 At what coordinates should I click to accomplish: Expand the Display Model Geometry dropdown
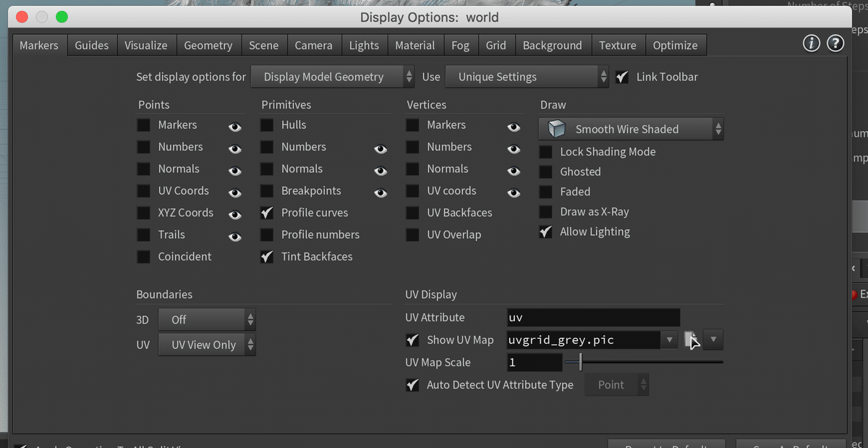point(333,77)
